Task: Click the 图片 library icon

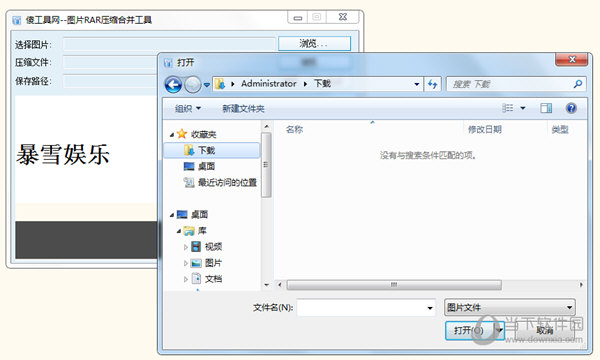Action: pos(196,263)
